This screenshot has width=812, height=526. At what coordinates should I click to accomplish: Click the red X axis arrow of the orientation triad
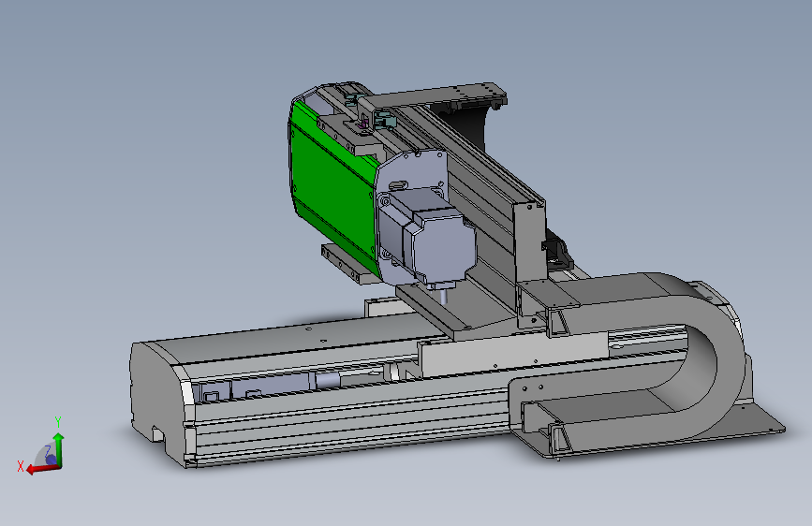41,469
